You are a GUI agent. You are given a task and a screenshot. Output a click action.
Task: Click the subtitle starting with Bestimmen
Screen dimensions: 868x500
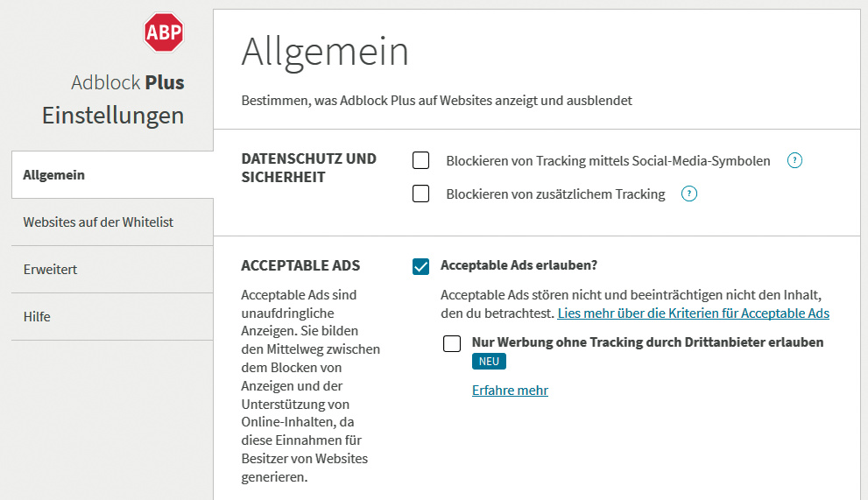pos(436,101)
